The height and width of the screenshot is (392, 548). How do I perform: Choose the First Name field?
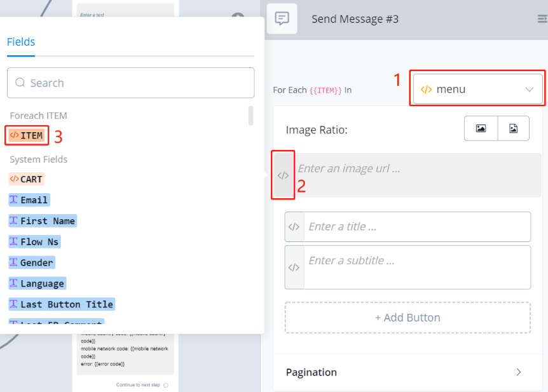(42, 221)
